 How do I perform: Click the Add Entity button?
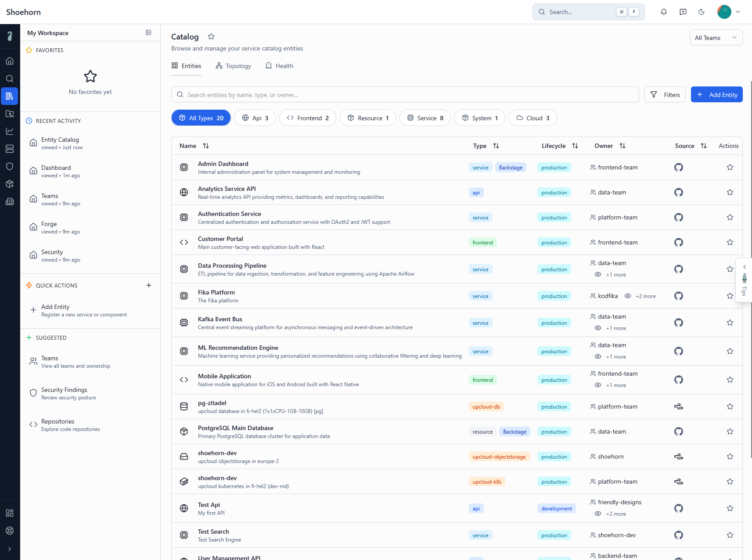pos(716,95)
